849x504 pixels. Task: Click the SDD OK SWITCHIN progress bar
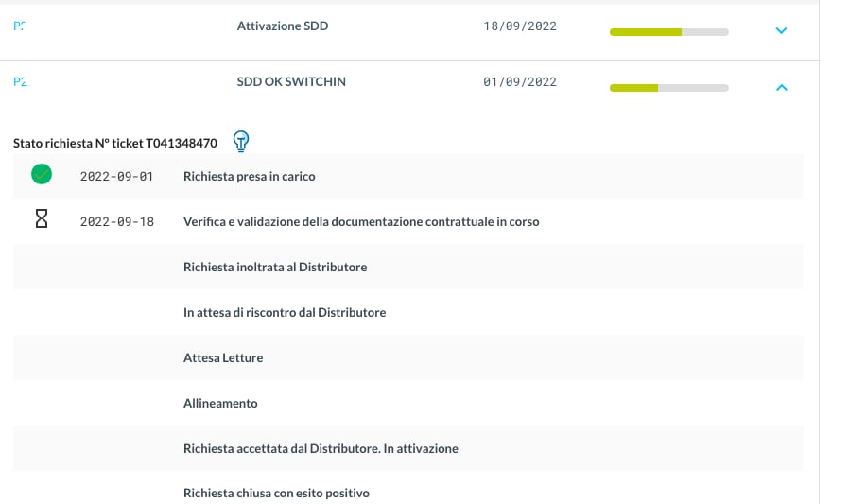668,88
